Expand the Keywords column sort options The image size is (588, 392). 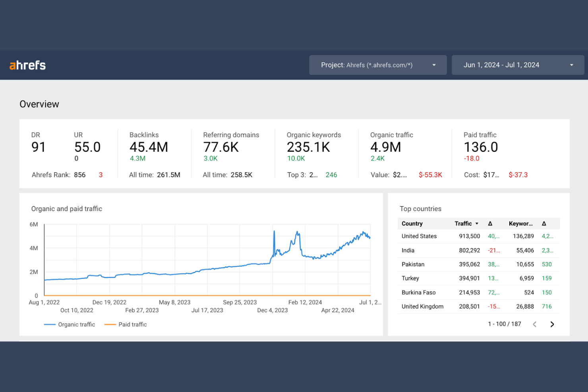tap(521, 223)
